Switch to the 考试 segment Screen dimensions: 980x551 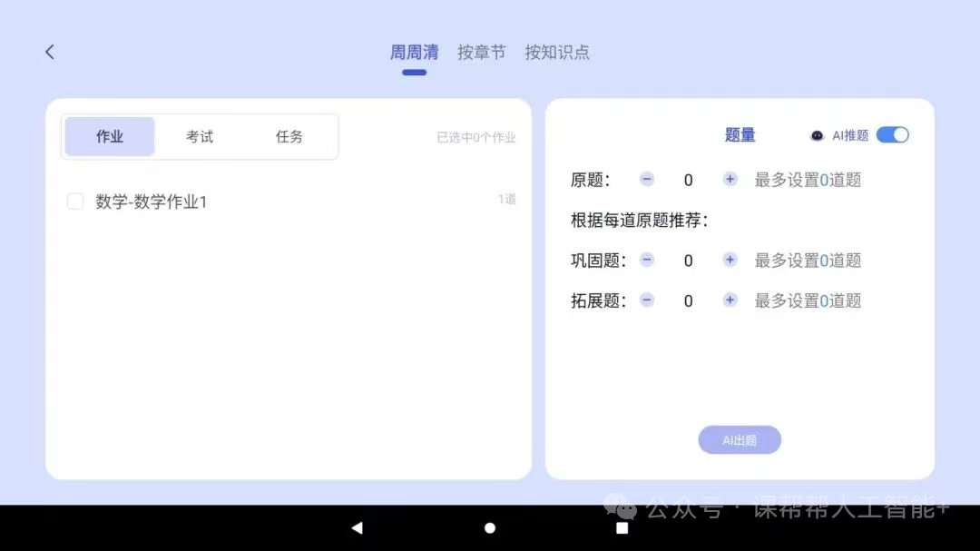[200, 137]
